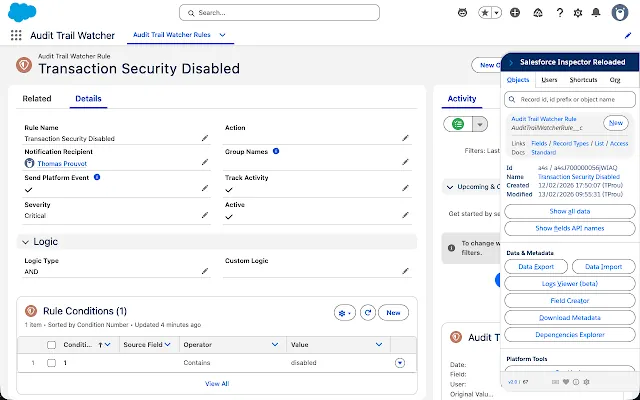Edit the Custom Logic field
The image size is (640, 400).
405,271
